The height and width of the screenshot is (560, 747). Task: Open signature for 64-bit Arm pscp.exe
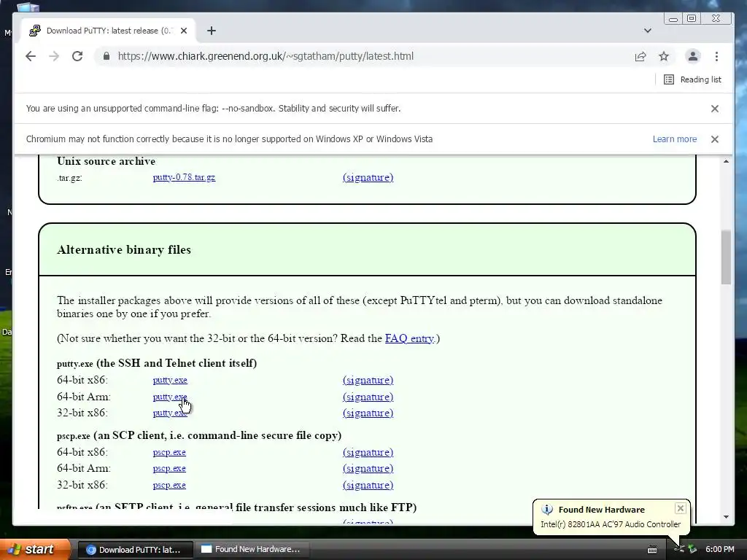(x=368, y=469)
